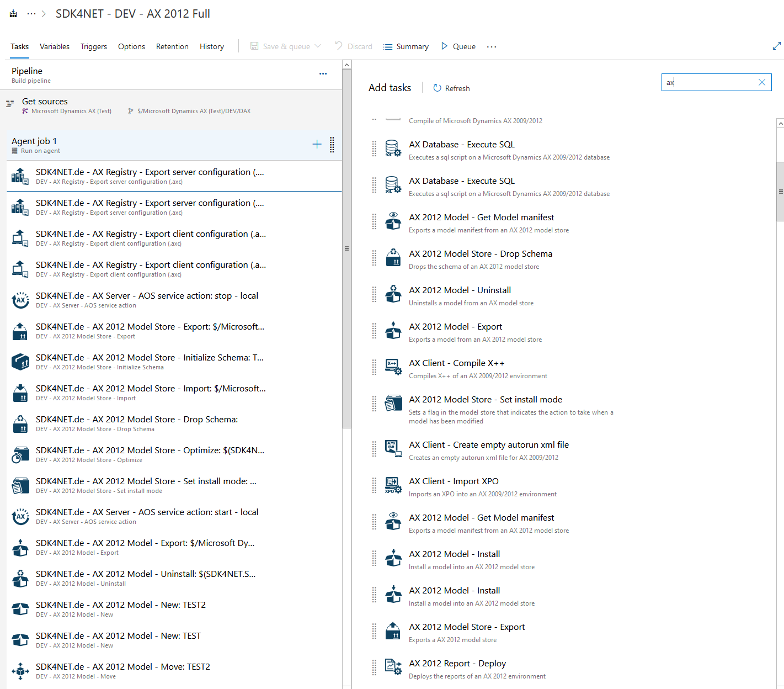Click the Model Store Export task icon
The width and height of the screenshot is (784, 689).
pos(20,331)
